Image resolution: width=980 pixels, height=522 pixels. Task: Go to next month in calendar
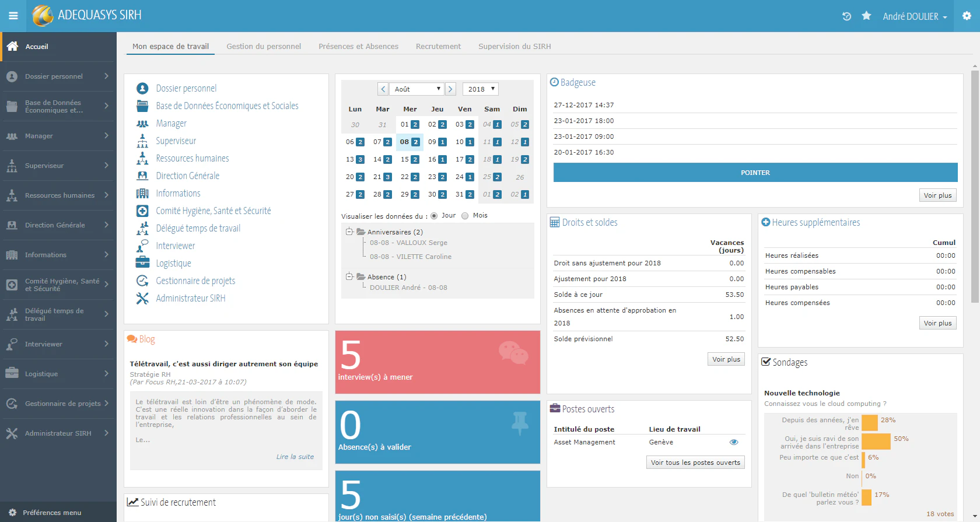click(450, 89)
